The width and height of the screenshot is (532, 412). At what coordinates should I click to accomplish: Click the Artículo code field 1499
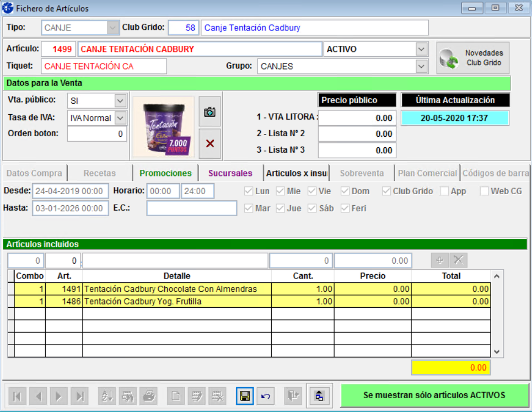(58, 49)
